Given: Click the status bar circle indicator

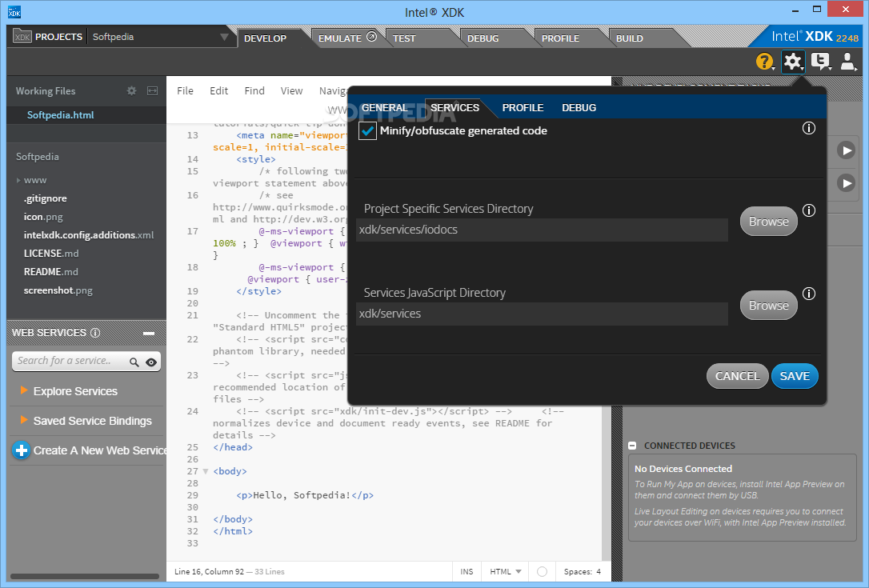Looking at the screenshot, I should [x=542, y=571].
